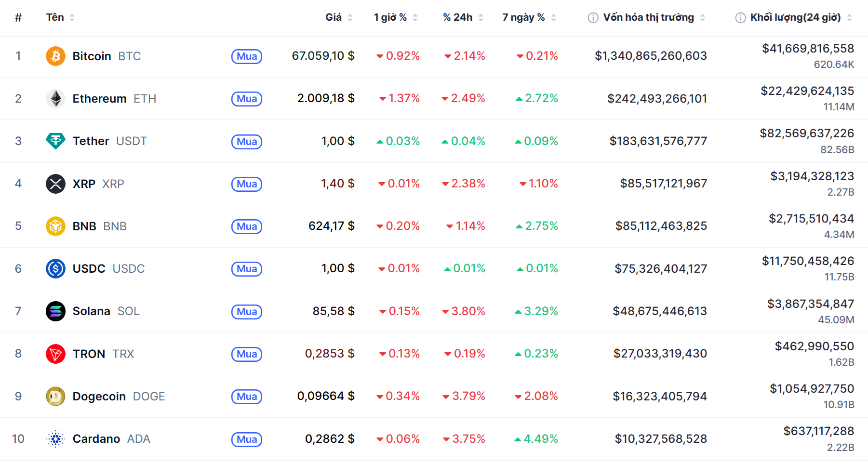868x464 pixels.
Task: Sort by % 24h column
Action: click(463, 17)
